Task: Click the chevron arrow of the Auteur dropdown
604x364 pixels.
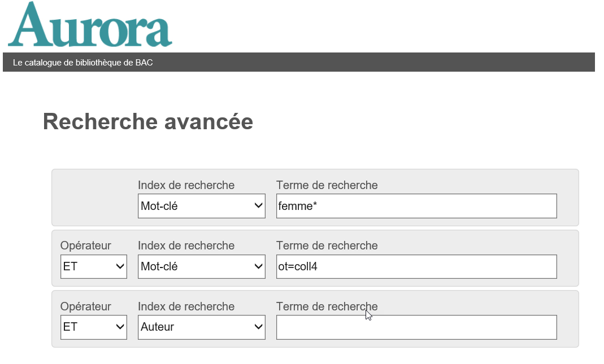Action: click(x=259, y=327)
